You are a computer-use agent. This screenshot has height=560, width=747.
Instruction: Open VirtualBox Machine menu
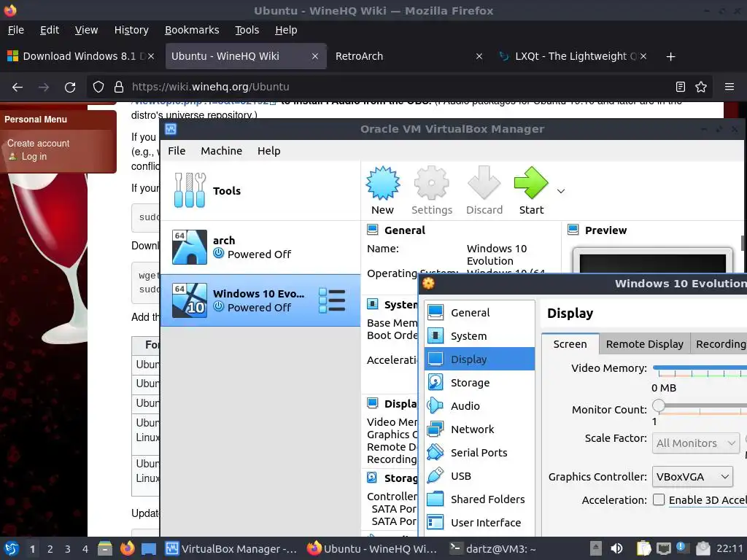click(222, 150)
